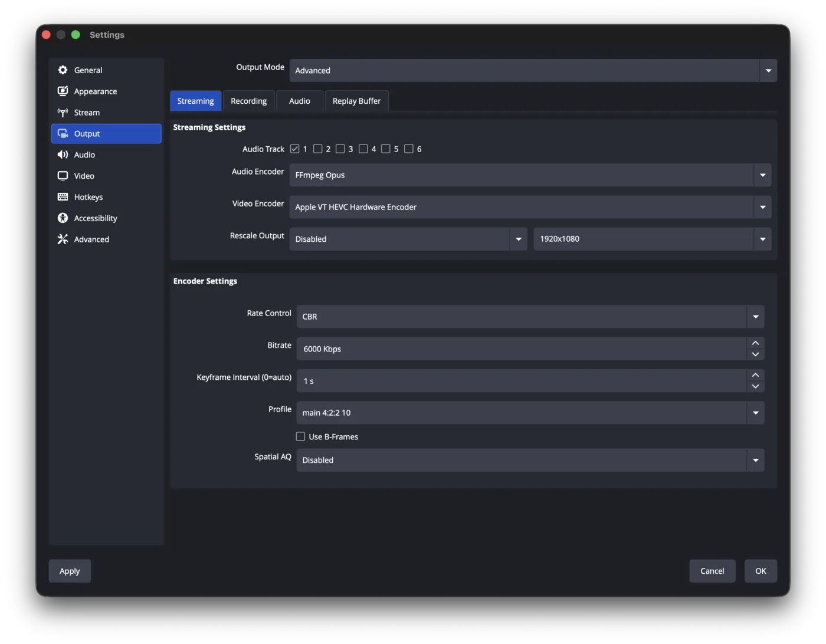Close the Settings window
Viewport: 826px width, 644px height.
46,35
